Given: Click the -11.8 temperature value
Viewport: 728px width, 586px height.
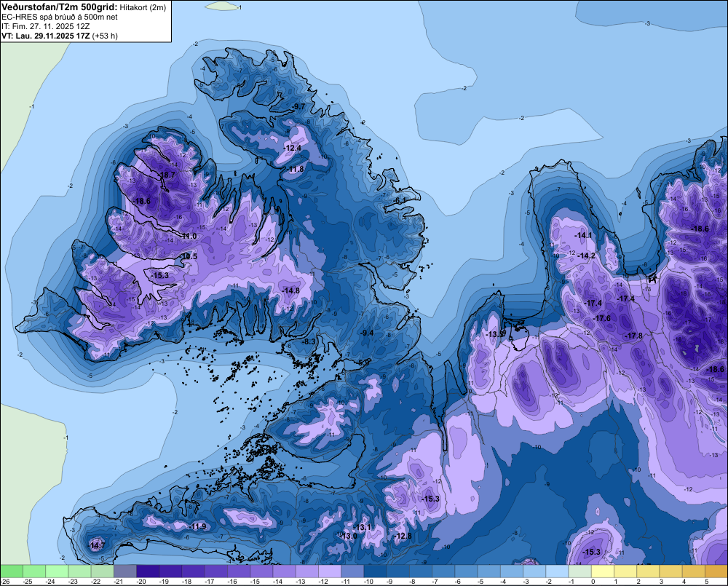Looking at the screenshot, I should tap(296, 169).
